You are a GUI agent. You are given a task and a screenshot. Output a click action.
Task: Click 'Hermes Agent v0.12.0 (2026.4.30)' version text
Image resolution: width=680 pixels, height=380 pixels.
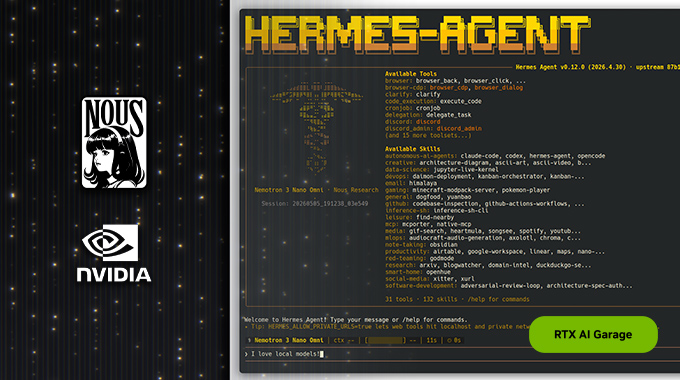point(571,67)
